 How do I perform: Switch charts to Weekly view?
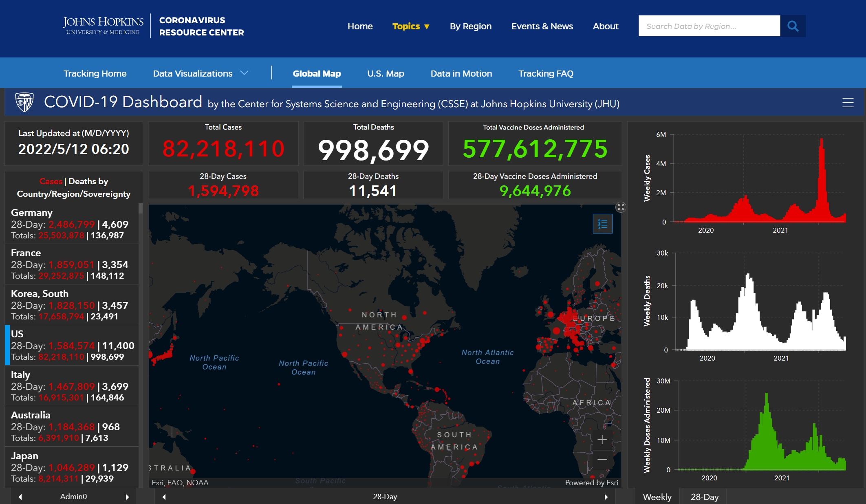pos(657,497)
